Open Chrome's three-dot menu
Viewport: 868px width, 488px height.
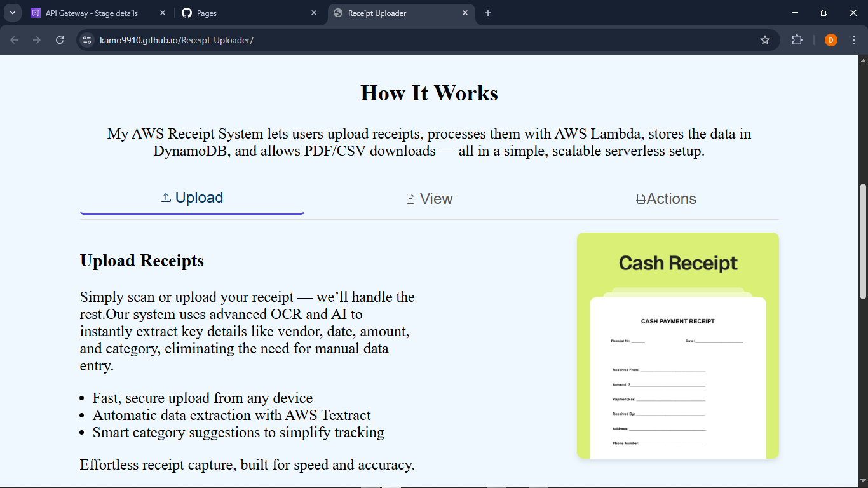click(x=854, y=40)
